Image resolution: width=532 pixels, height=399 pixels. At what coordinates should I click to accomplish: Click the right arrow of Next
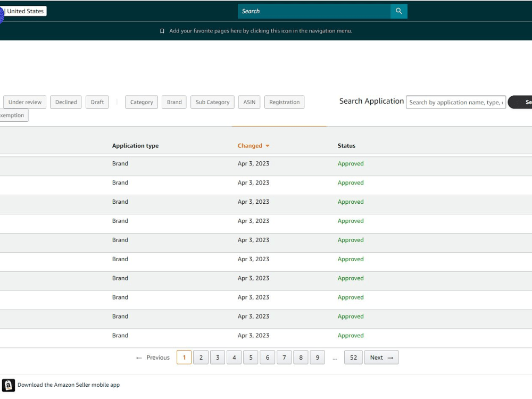click(x=390, y=358)
